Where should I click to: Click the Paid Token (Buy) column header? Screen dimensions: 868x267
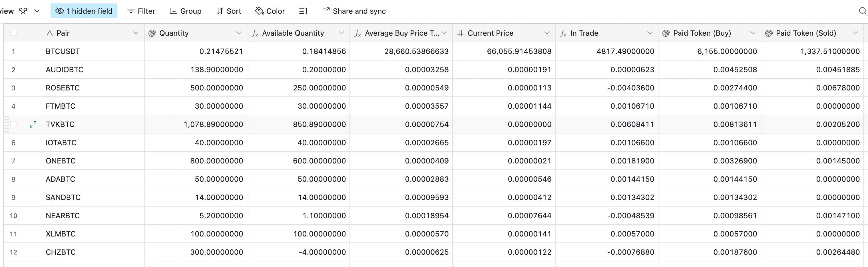702,33
